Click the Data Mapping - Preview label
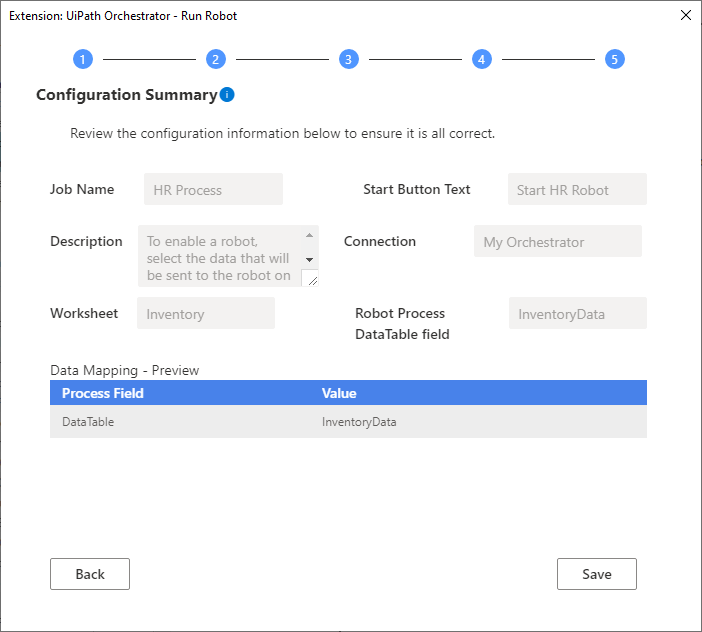Viewport: 702px width, 632px height. pos(124,370)
